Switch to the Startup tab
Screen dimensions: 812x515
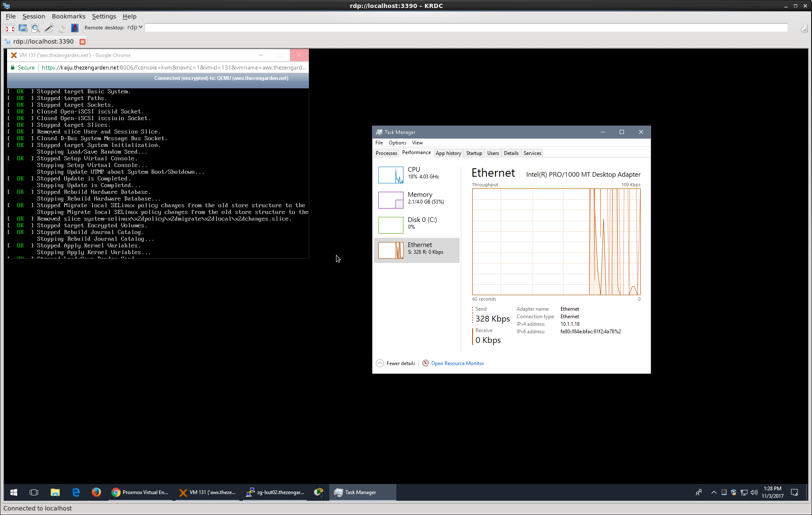pyautogui.click(x=474, y=153)
